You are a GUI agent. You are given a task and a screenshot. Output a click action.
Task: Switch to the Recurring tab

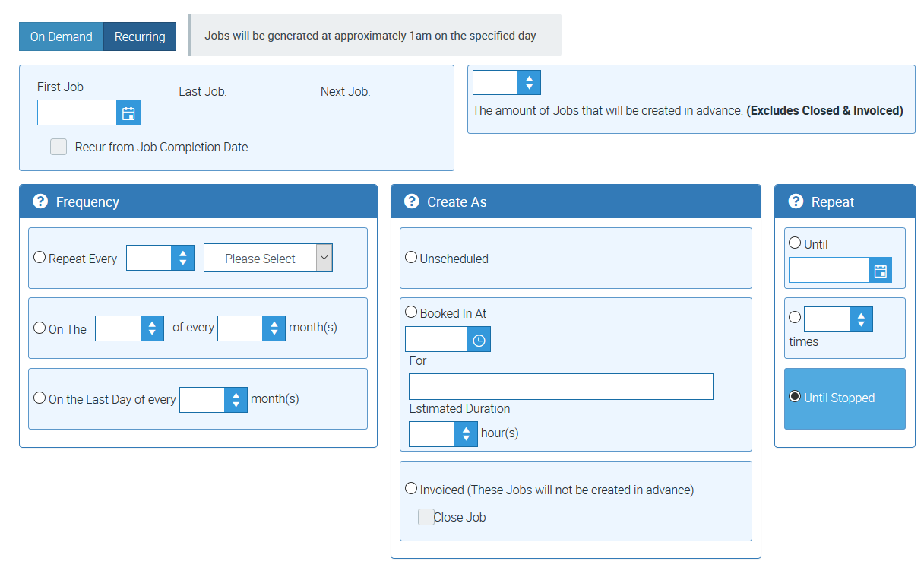(x=140, y=36)
